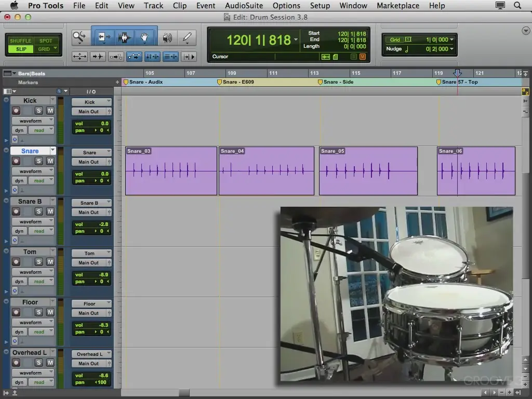Click the main counter position display

click(259, 40)
